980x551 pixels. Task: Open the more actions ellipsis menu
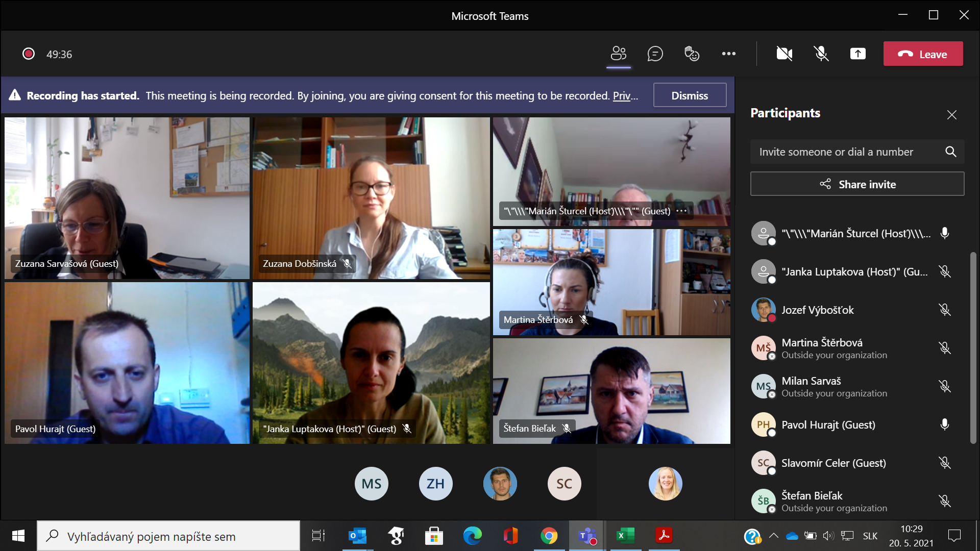coord(728,54)
